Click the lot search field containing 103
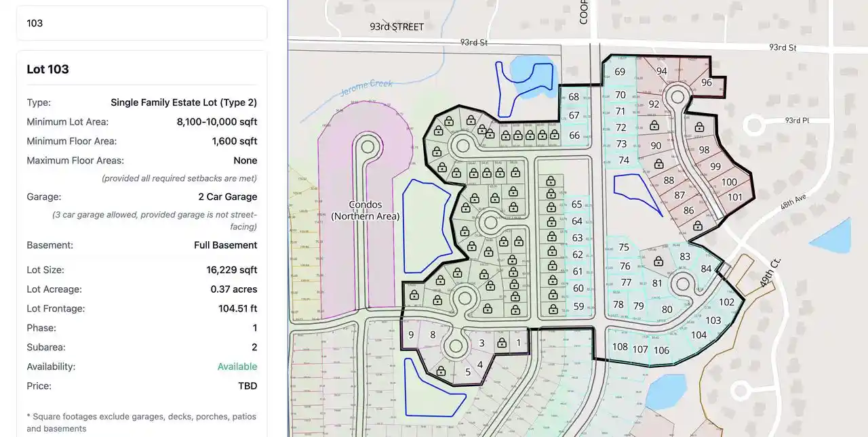The width and height of the screenshot is (868, 437). coord(142,23)
